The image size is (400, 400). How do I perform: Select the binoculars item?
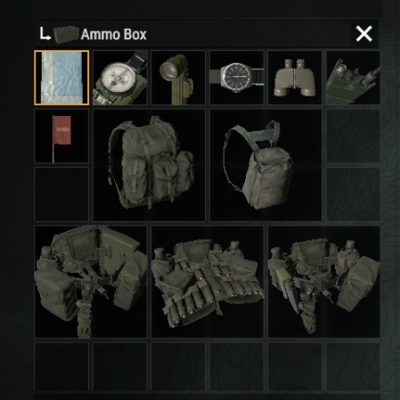(295, 78)
